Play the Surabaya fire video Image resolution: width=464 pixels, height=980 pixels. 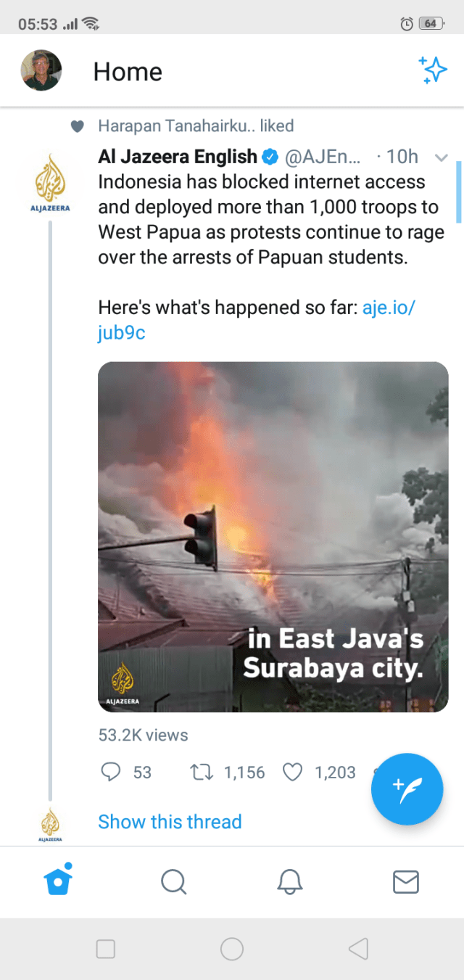point(273,537)
